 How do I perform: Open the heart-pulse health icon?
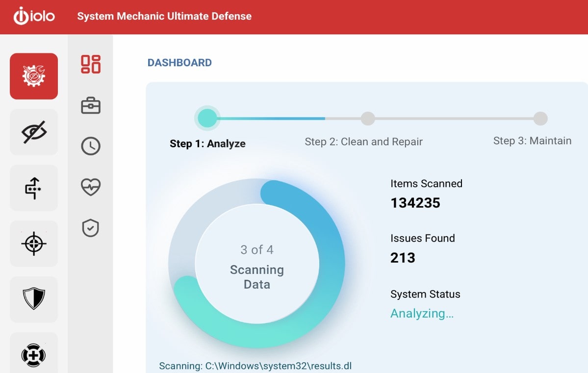click(91, 186)
